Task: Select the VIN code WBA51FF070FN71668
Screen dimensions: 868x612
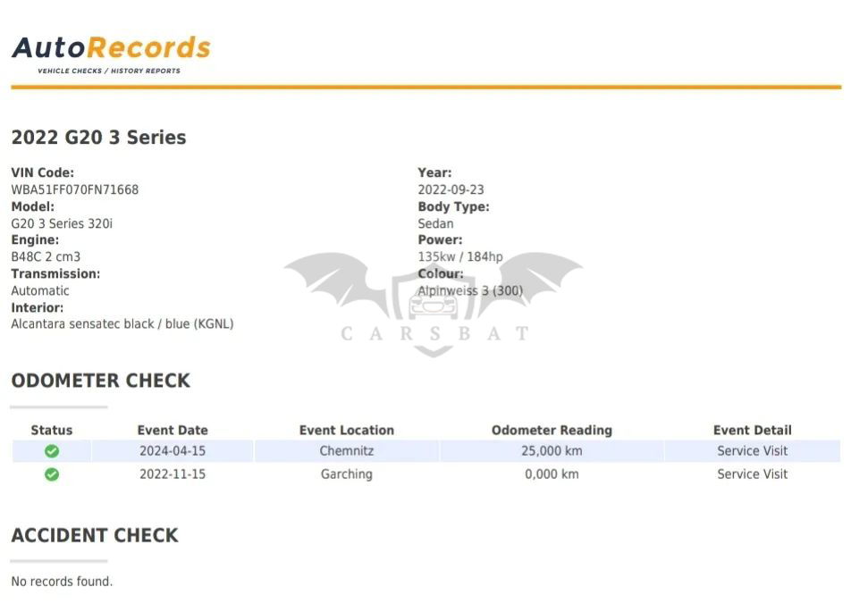Action: pos(74,189)
